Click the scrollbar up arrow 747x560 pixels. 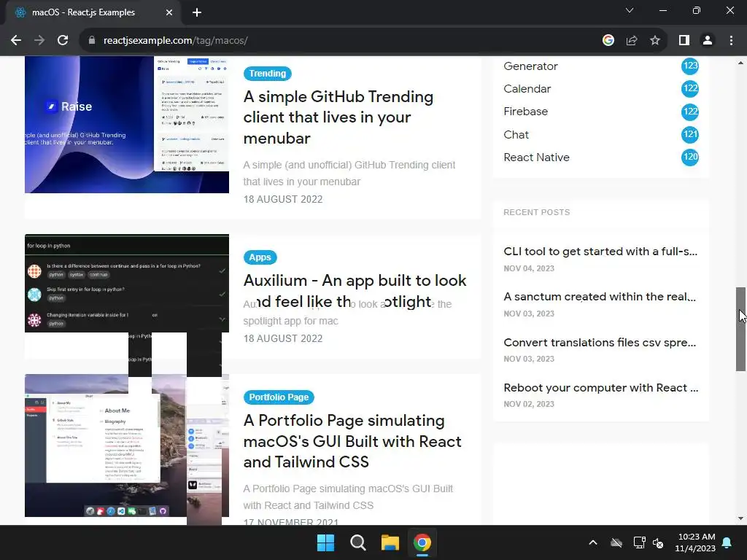coord(740,63)
